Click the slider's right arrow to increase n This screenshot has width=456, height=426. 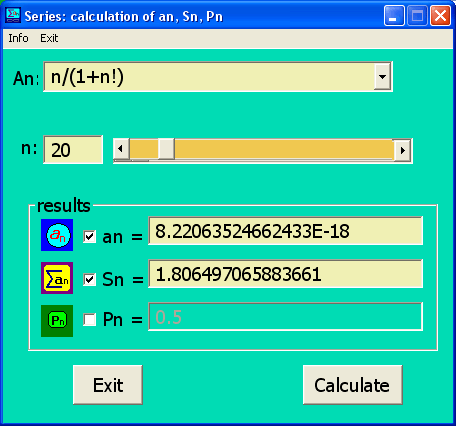(x=402, y=150)
